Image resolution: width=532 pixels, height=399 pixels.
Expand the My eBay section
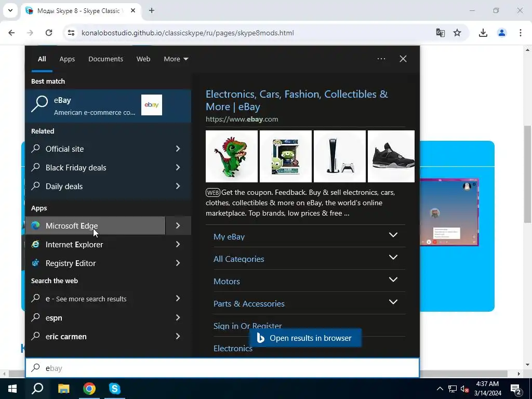[x=393, y=235]
